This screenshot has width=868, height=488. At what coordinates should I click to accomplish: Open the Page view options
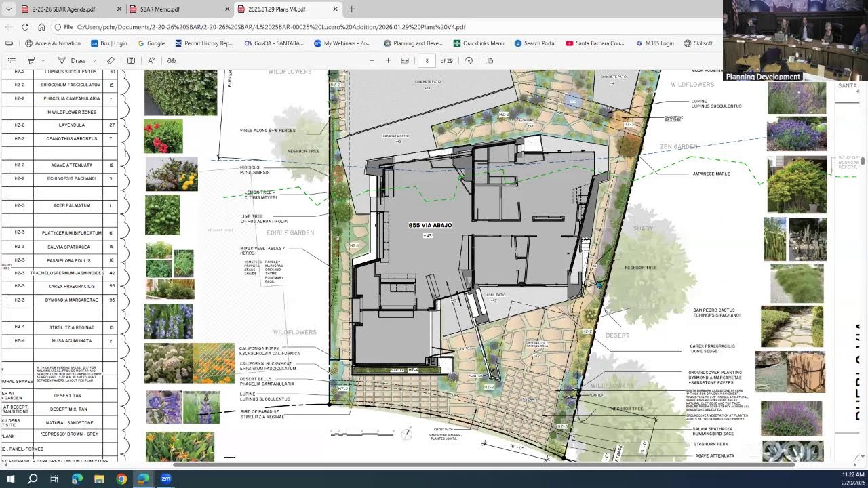click(490, 60)
